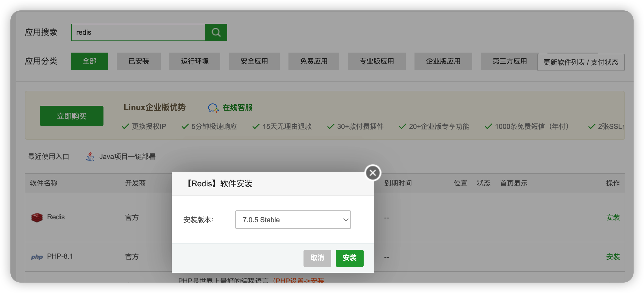Viewport: 644px width, 293px height.
Task: Click the Linux企业版优势 heading
Action: pyautogui.click(x=155, y=107)
